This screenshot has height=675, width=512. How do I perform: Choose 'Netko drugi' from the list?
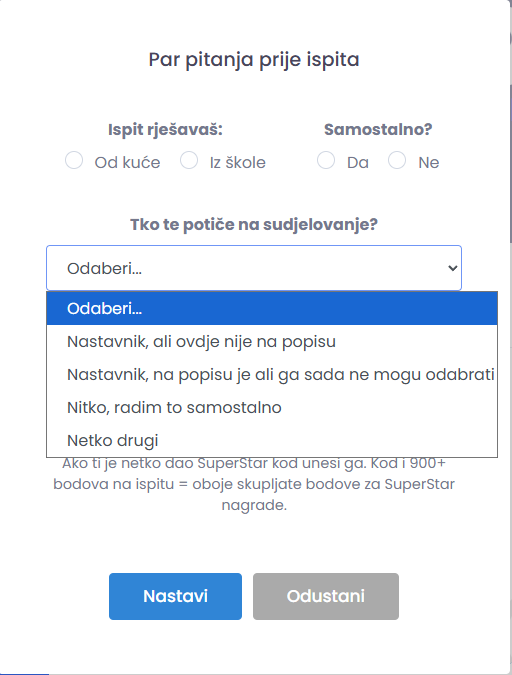coord(272,440)
